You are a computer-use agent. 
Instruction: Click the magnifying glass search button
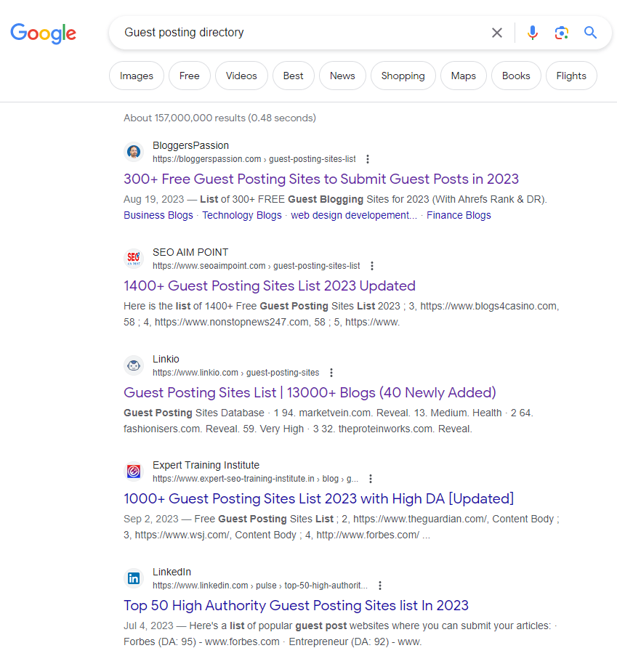point(590,33)
